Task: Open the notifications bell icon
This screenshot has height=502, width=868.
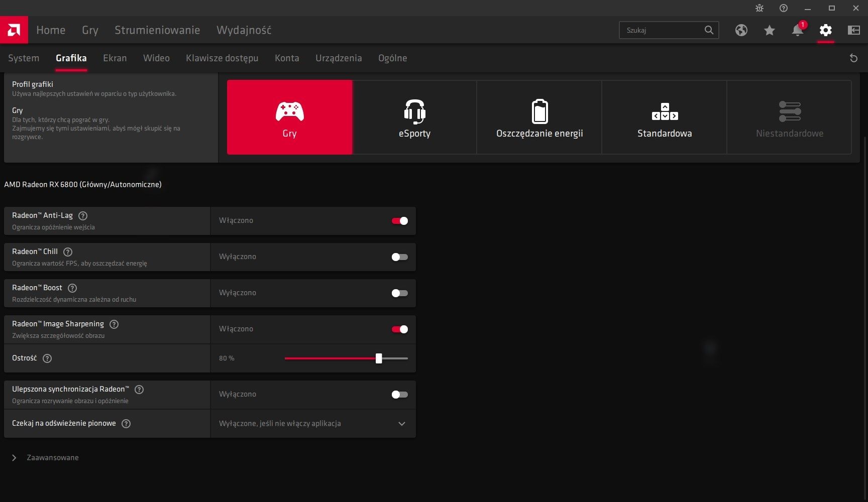Action: [797, 30]
